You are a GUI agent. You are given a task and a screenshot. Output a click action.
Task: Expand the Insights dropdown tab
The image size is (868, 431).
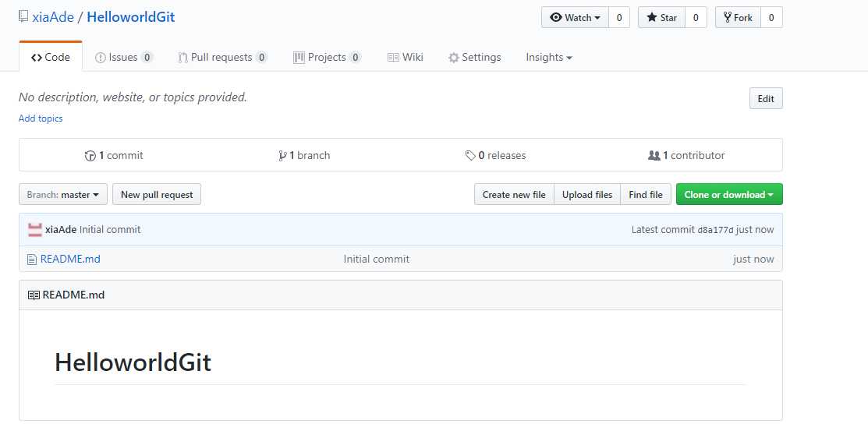tap(548, 57)
